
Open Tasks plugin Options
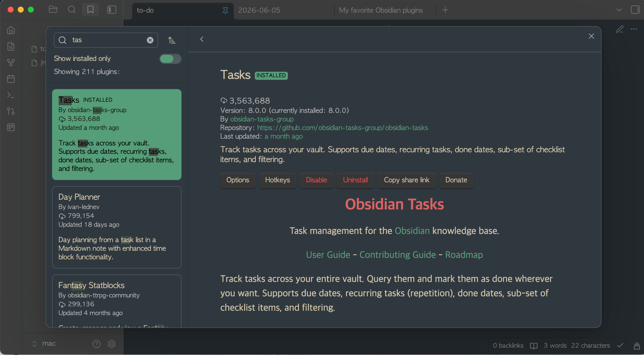point(238,180)
